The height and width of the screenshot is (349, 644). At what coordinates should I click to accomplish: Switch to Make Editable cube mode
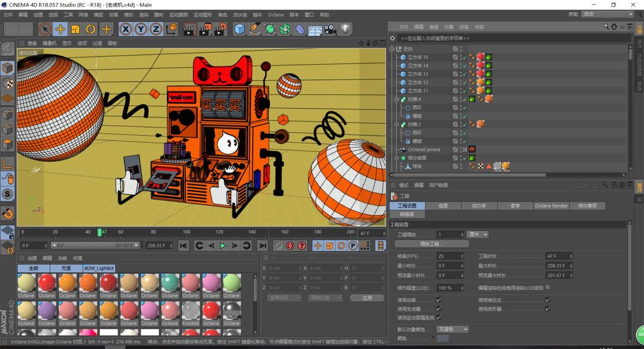click(x=8, y=68)
